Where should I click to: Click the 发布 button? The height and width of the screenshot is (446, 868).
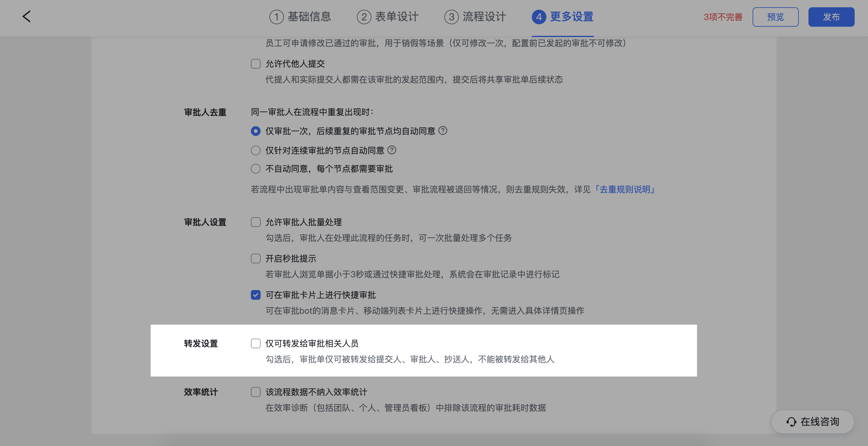point(831,17)
